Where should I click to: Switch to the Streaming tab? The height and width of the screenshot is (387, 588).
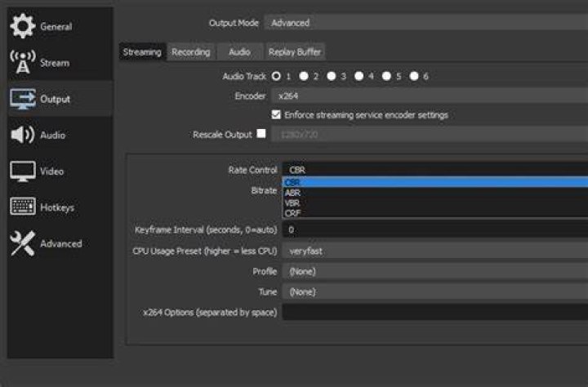pyautogui.click(x=142, y=52)
